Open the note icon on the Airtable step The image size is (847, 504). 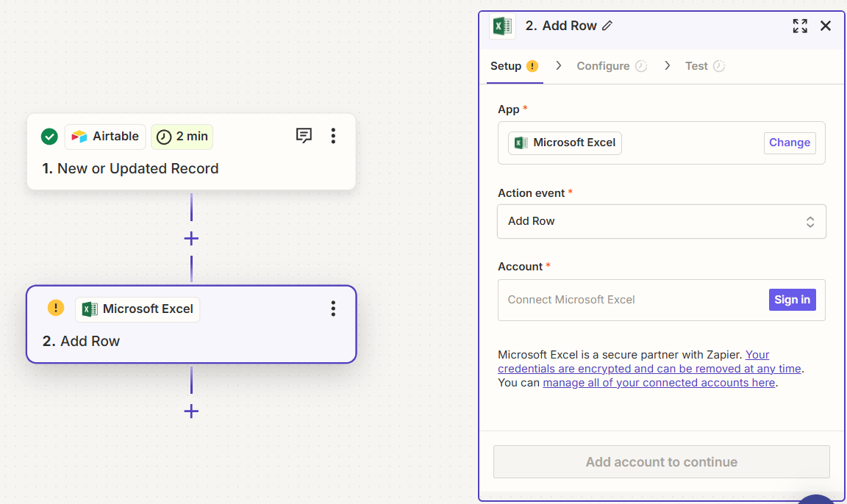(x=304, y=135)
